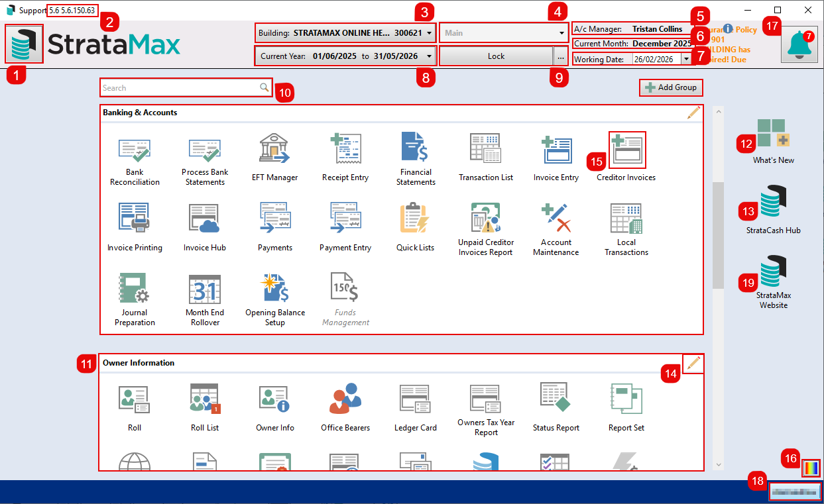The image size is (824, 504).
Task: Click the vertical scrollbar thumb
Action: [719, 235]
